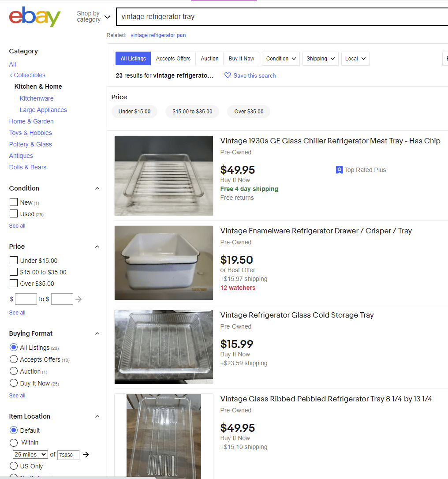448x479 pixels.
Task: Open the 25 miles distance dropdown
Action: click(30, 454)
